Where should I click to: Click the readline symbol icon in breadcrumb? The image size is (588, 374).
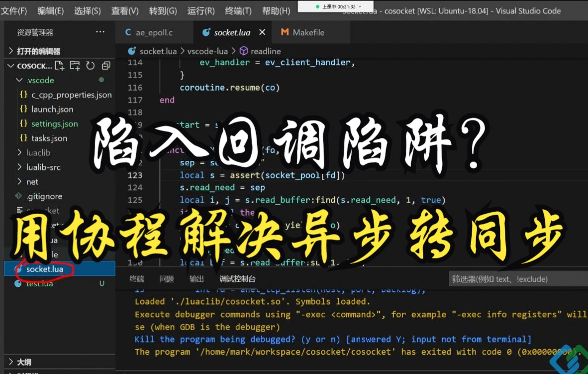pyautogui.click(x=243, y=50)
